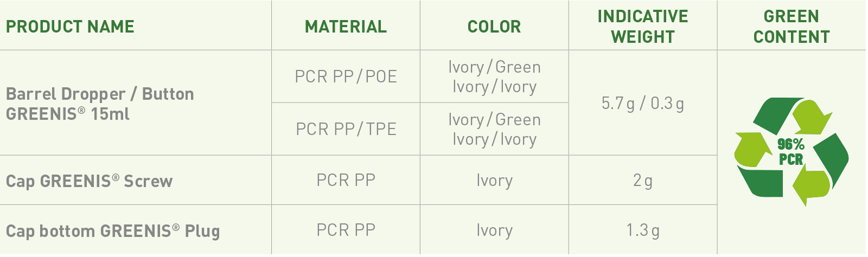The height and width of the screenshot is (257, 868).
Task: Click the 5.7 g / 0.3 g weight cell
Action: click(643, 103)
